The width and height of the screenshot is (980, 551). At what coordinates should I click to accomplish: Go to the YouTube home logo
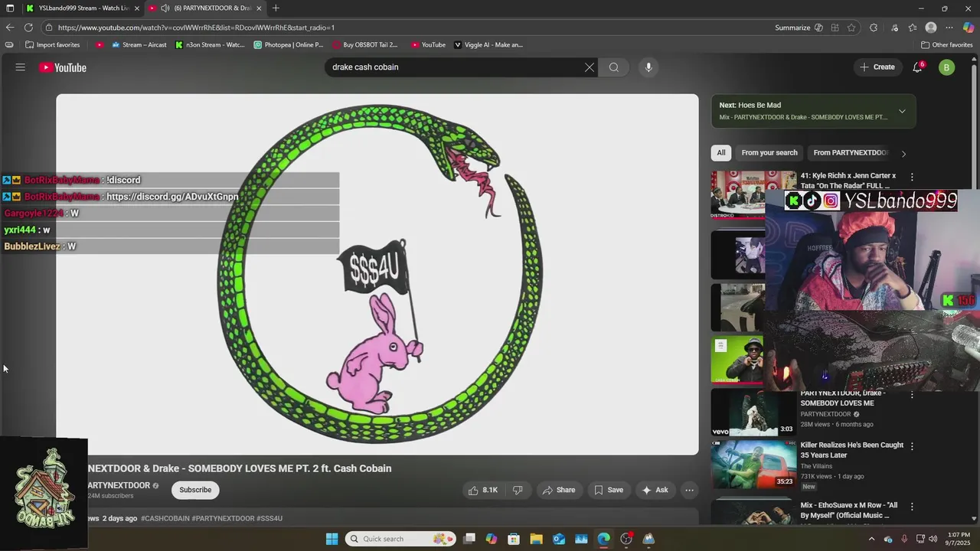(x=63, y=67)
